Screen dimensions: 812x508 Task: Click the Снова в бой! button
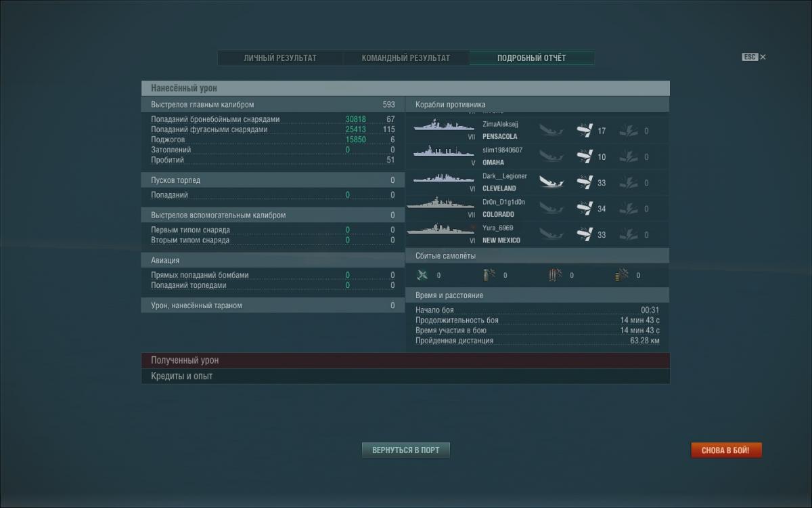[x=725, y=450]
